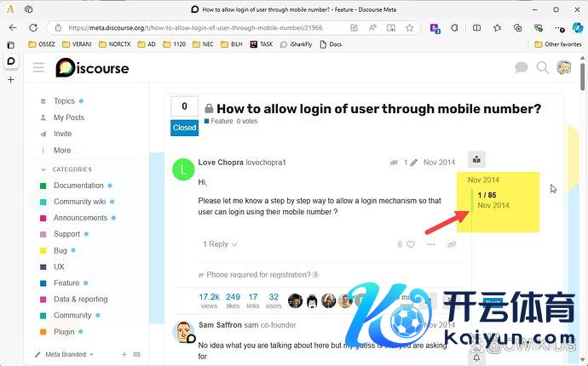Click the vote count box showing 0

(x=184, y=107)
